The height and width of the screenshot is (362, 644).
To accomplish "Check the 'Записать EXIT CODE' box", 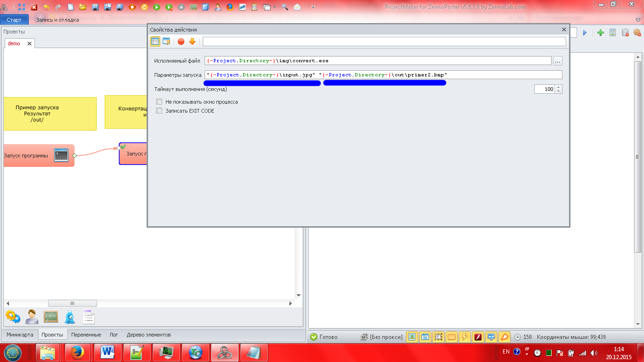I will coord(159,111).
